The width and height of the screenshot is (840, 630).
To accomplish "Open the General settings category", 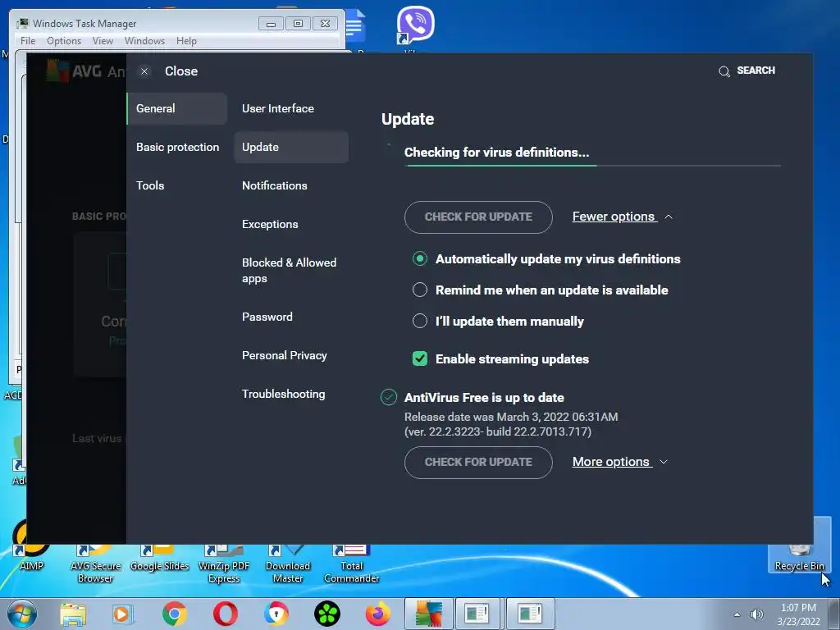I will click(x=177, y=108).
